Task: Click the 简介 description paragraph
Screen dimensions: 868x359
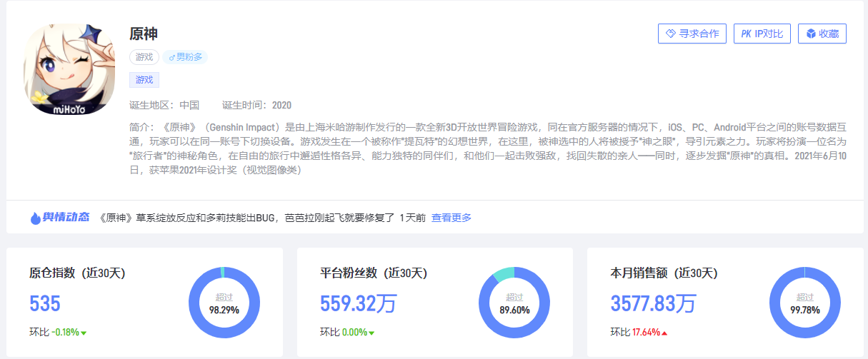Action: [488, 148]
